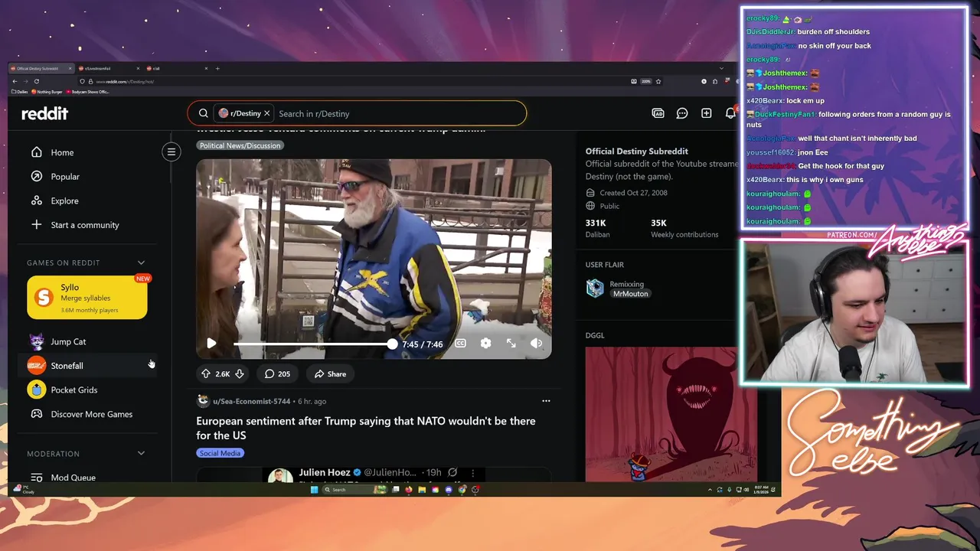The height and width of the screenshot is (551, 980).
Task: Enter video fullscreen mode
Action: [x=511, y=344]
